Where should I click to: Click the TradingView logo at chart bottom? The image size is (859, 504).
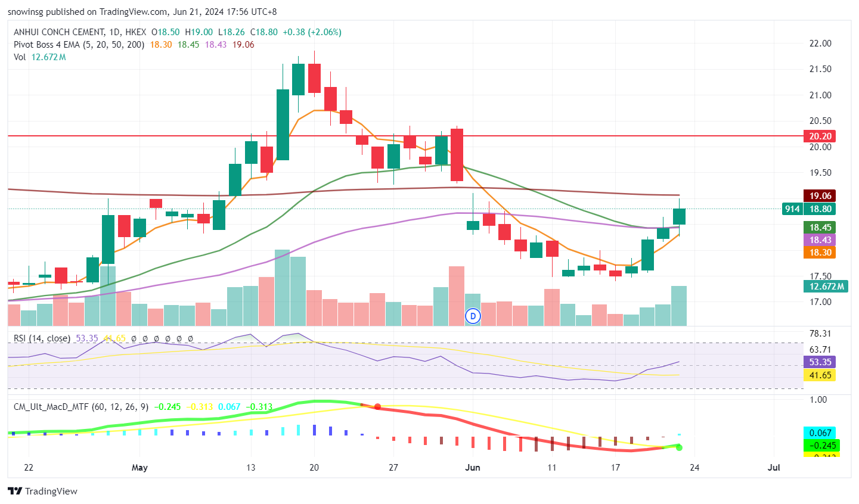[x=42, y=491]
